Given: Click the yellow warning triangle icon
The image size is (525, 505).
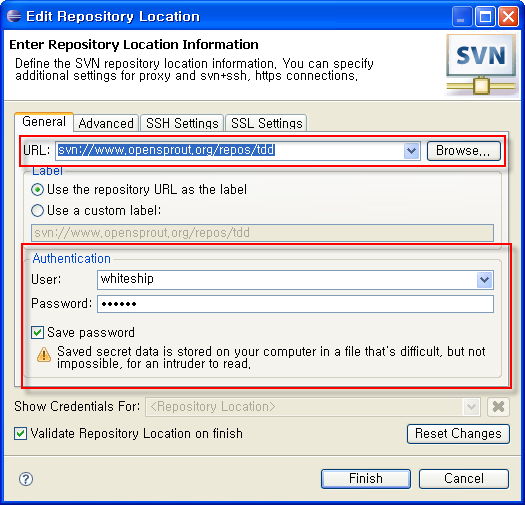Looking at the screenshot, I should [x=44, y=355].
